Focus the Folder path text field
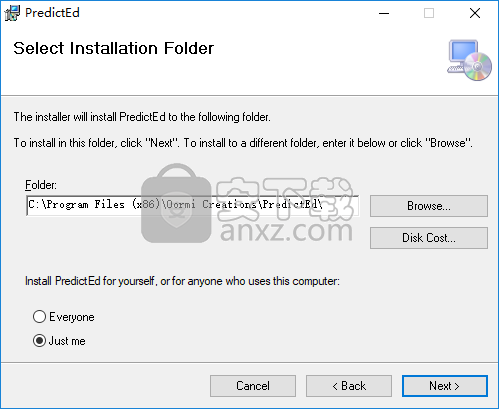The height and width of the screenshot is (409, 499). (193, 206)
